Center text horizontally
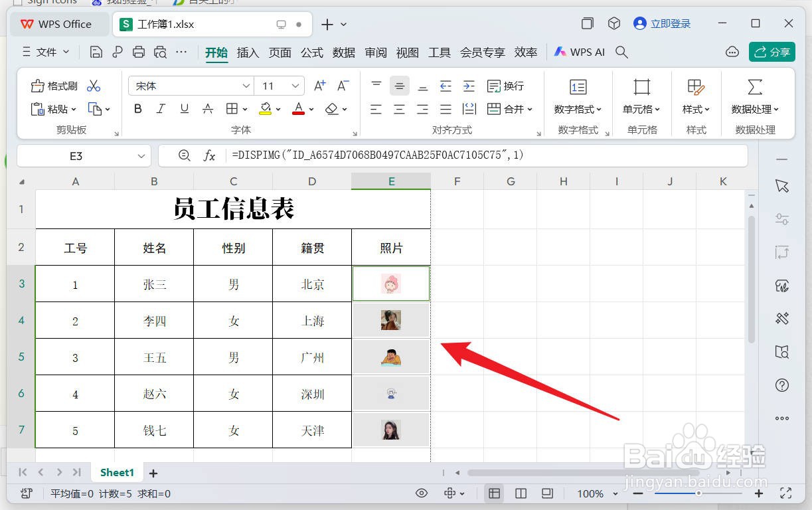The height and width of the screenshot is (510, 812). (399, 109)
